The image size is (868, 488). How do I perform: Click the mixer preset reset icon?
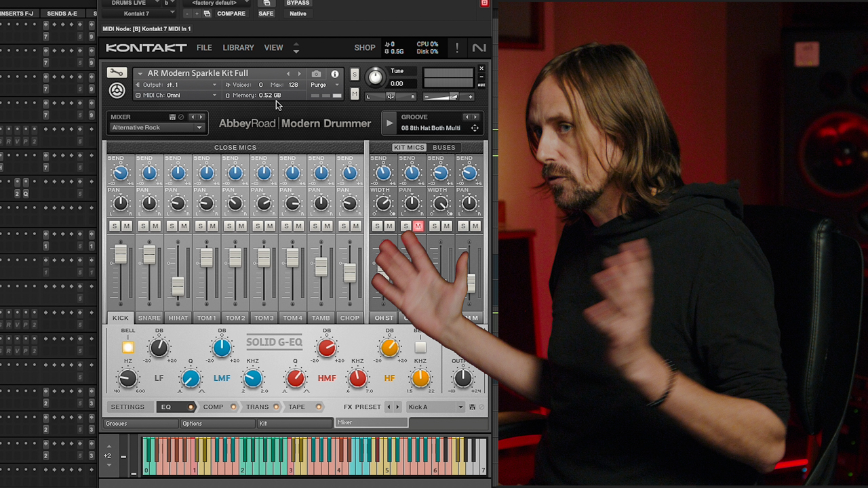coord(180,117)
